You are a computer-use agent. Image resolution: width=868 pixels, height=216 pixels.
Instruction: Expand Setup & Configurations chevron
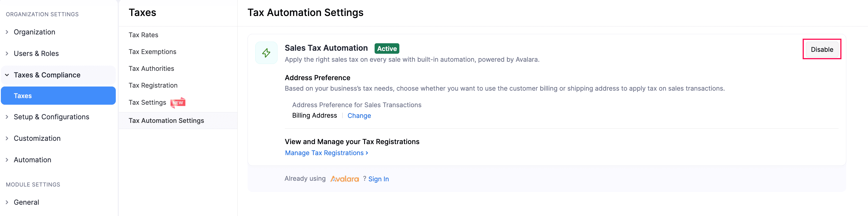coord(7,117)
